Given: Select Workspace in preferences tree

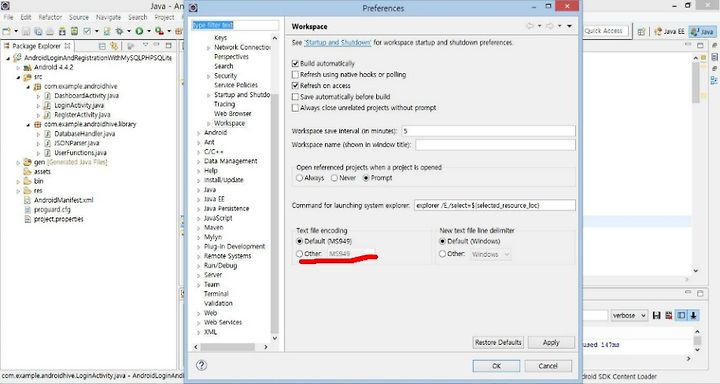Looking at the screenshot, I should tap(229, 123).
